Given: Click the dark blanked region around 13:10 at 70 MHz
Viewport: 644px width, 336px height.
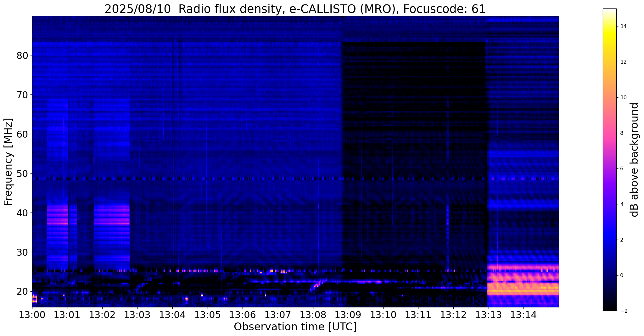Looking at the screenshot, I should (414, 94).
